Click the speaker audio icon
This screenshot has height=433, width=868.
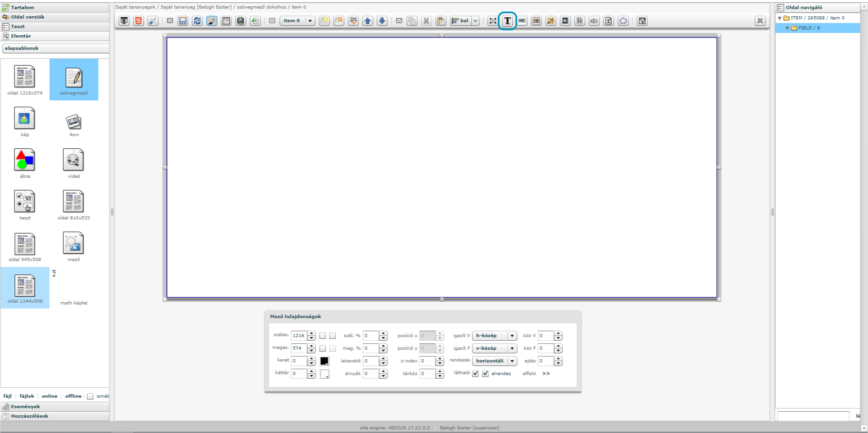pyautogui.click(x=594, y=21)
